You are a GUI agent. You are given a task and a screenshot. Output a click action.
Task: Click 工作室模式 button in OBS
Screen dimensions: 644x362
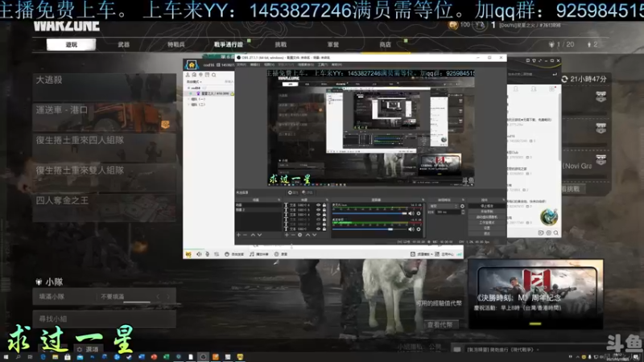pyautogui.click(x=487, y=223)
